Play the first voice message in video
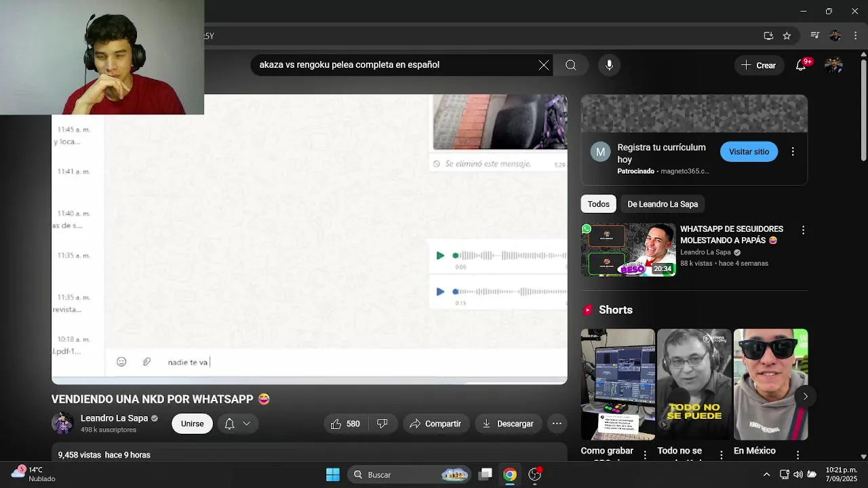Viewport: 868px width, 488px height. (x=440, y=256)
